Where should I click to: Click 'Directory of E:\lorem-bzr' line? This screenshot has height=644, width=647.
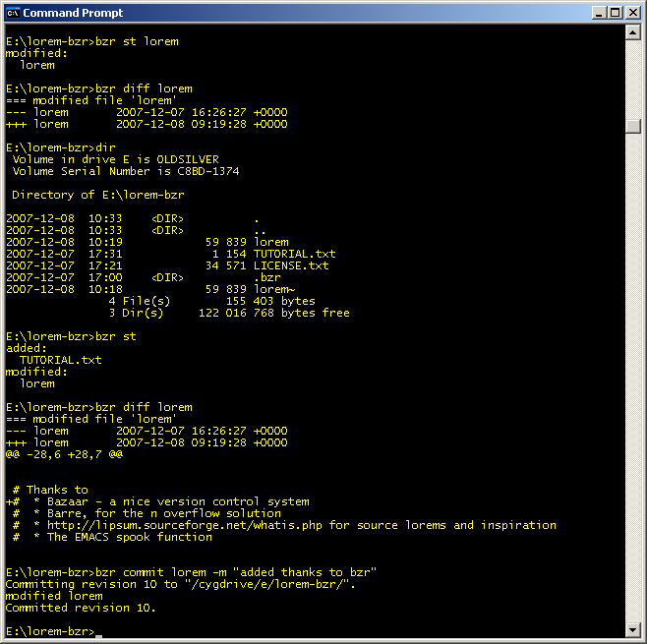tap(97, 195)
